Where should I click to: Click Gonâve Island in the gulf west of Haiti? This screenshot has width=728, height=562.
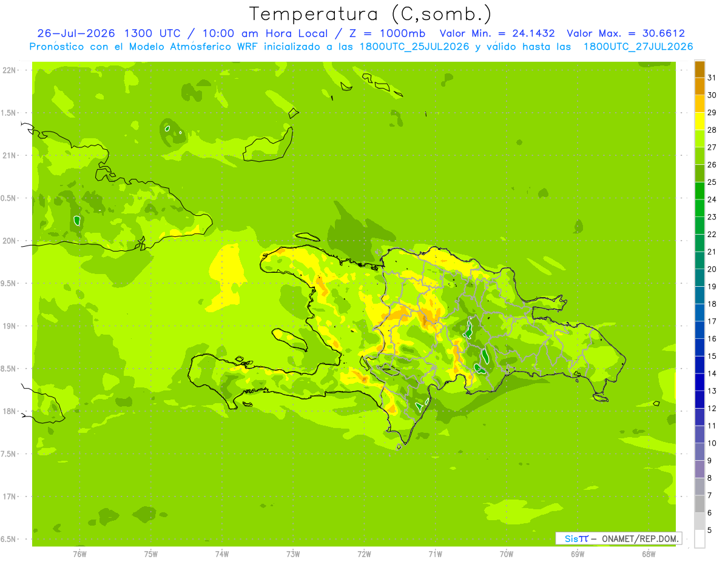pos(290,339)
